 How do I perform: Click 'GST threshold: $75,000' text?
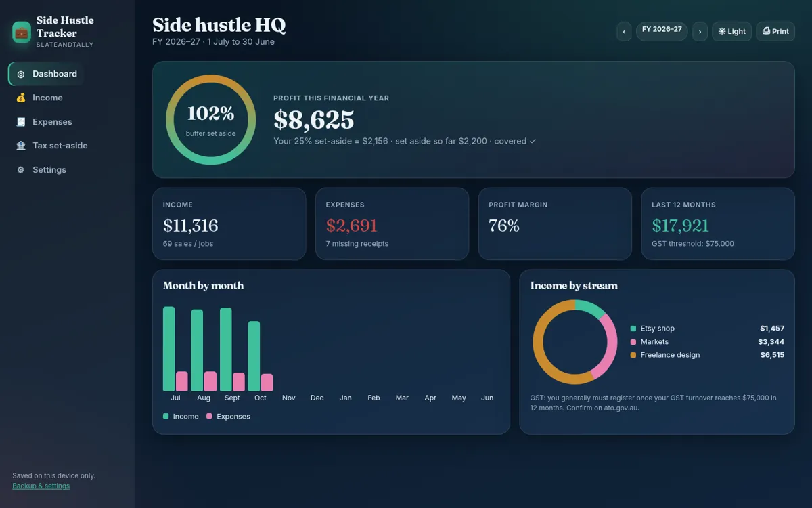[x=693, y=244]
